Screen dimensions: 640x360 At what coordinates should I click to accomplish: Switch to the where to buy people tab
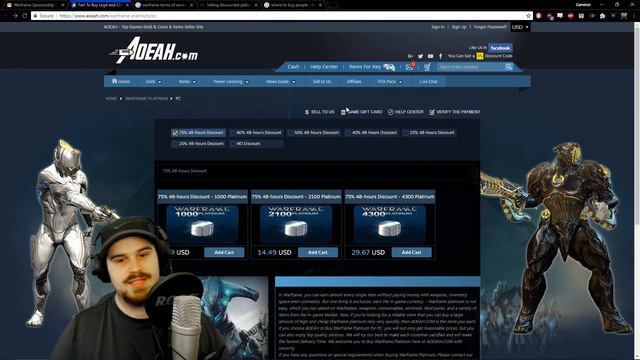(293, 5)
